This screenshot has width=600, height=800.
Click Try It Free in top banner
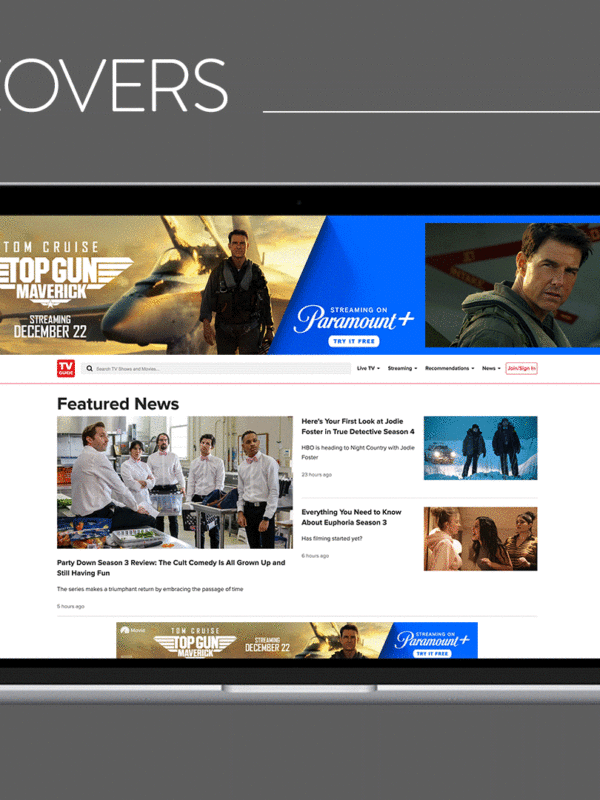pyautogui.click(x=354, y=341)
